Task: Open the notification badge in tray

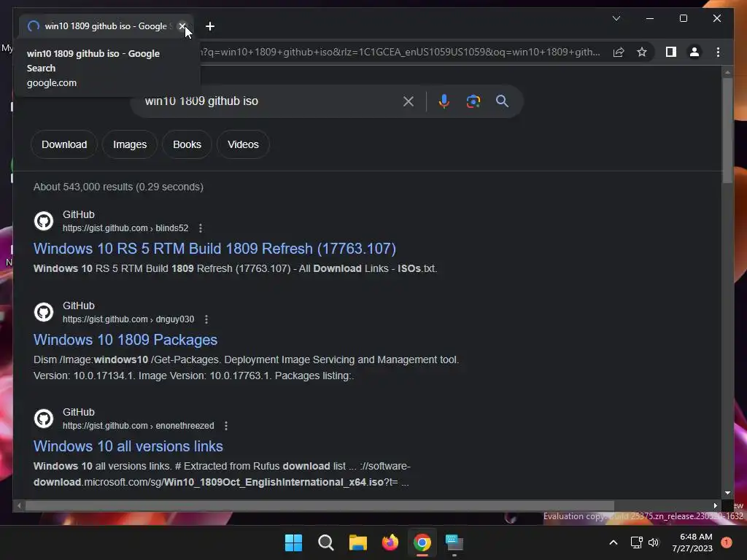Action: (727, 542)
